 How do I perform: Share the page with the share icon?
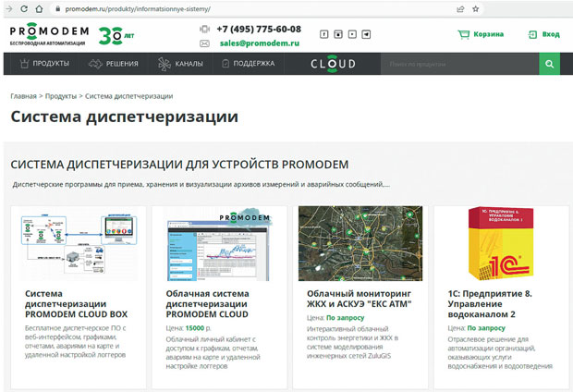[x=460, y=9]
